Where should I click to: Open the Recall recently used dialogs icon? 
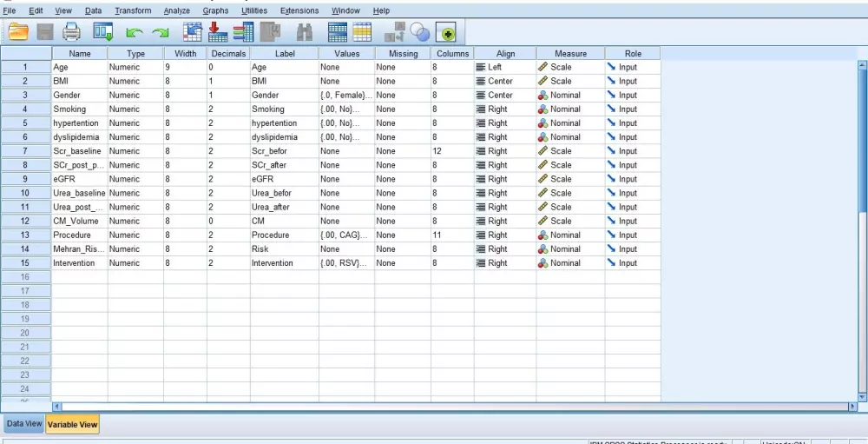[x=103, y=32]
